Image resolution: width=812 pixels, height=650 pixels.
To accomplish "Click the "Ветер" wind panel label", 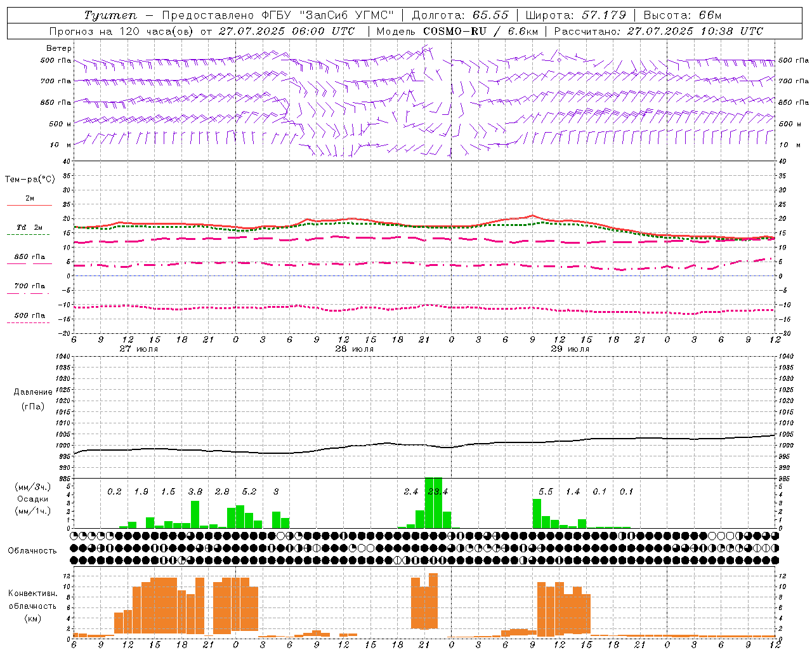I will tap(59, 48).
